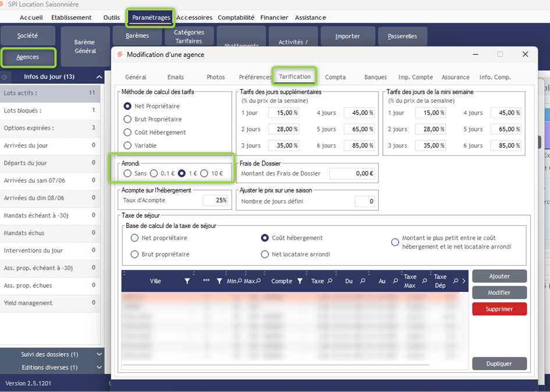Open the Comptabilité menu

(x=236, y=17)
